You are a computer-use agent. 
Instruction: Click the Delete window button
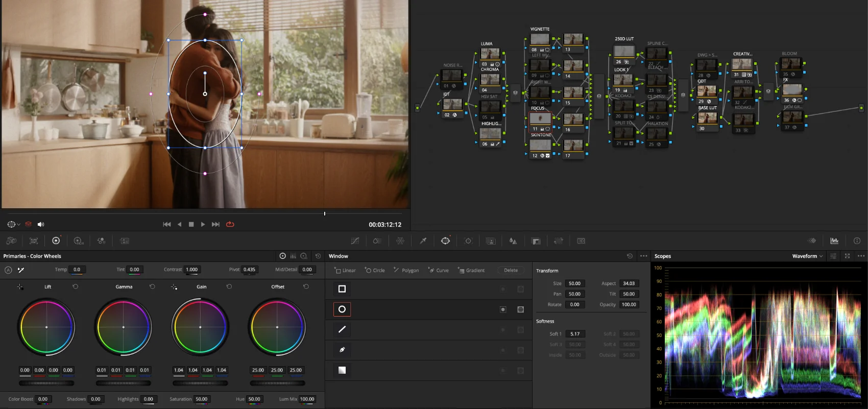(x=511, y=271)
